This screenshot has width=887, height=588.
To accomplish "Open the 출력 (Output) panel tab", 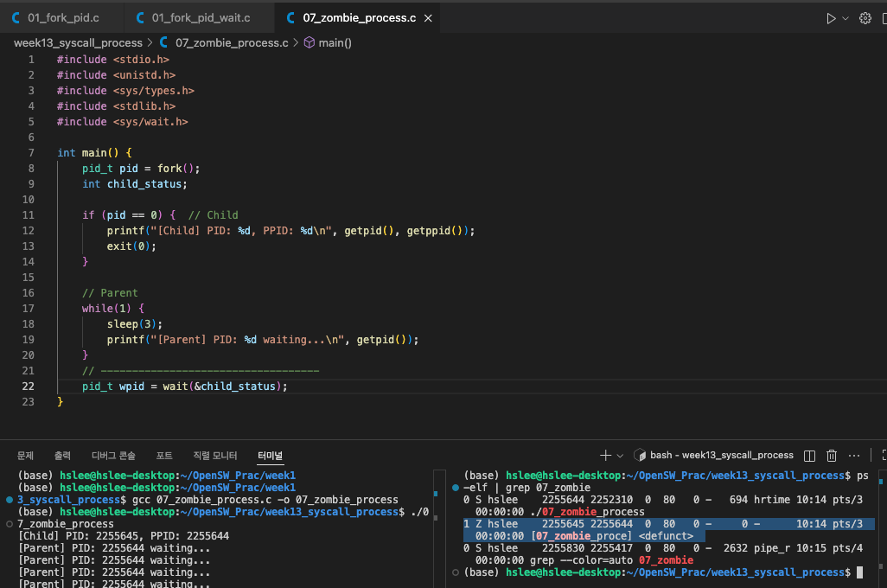I will [62, 456].
